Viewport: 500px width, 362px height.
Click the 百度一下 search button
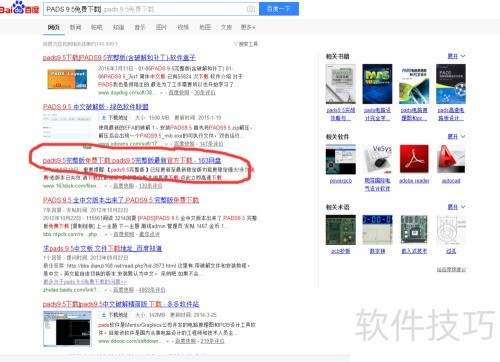coord(279,9)
